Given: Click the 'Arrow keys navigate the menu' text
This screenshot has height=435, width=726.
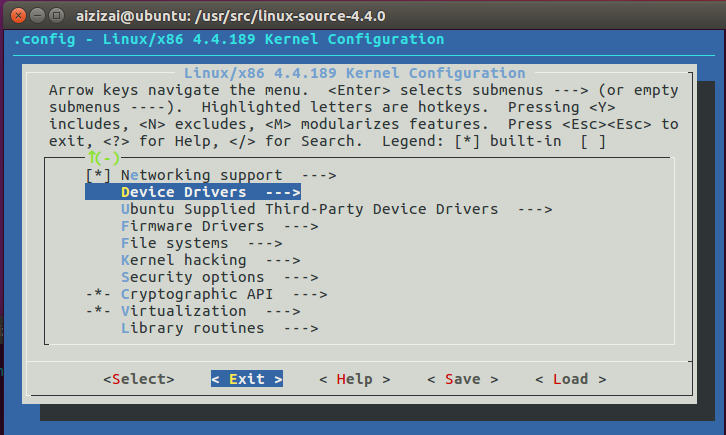Looking at the screenshot, I should (x=179, y=90).
